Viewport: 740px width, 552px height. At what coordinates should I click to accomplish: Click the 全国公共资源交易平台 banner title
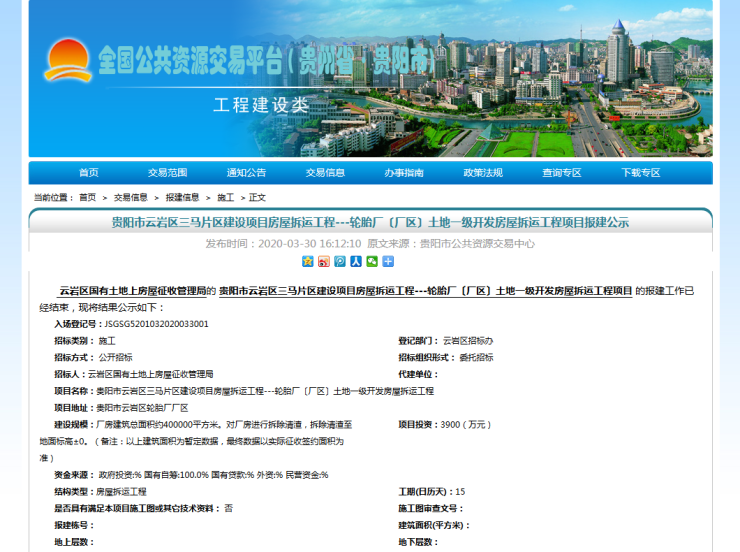click(267, 60)
